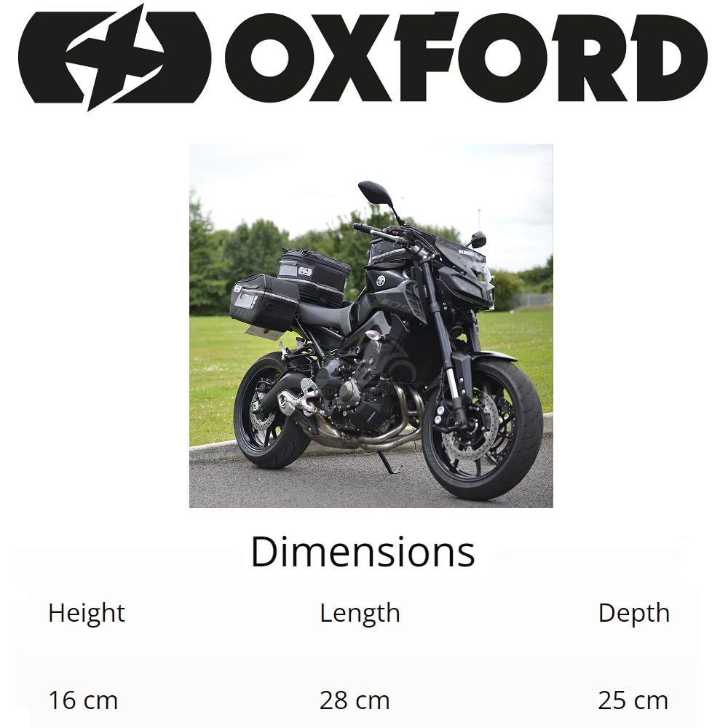The width and height of the screenshot is (728, 728).
Task: Click the 25 cm depth value
Action: coord(633,700)
